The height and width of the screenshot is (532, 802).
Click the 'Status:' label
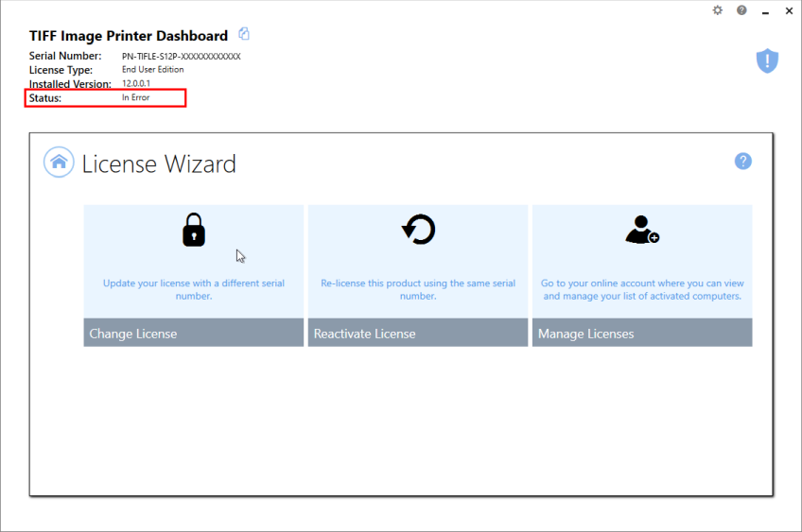[45, 98]
